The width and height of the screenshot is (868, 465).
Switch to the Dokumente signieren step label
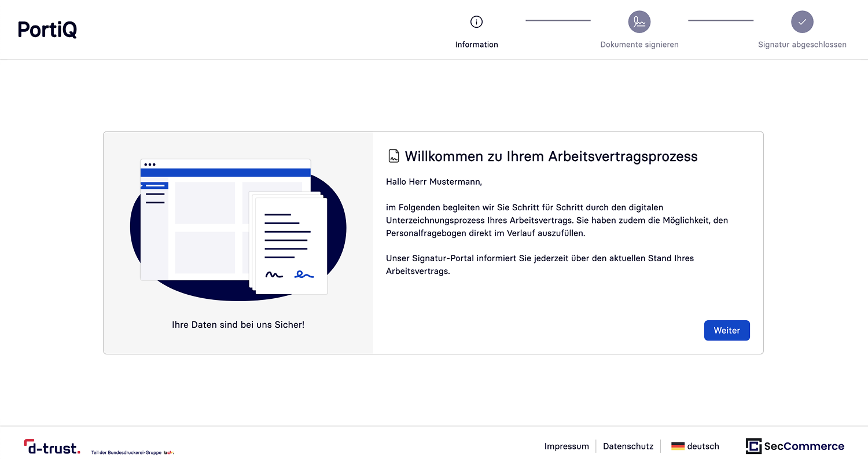click(639, 45)
